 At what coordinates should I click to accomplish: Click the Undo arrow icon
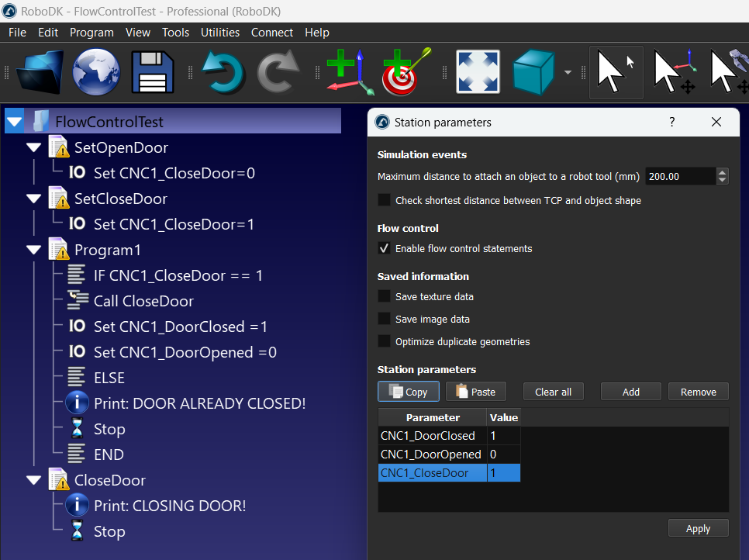click(x=223, y=72)
